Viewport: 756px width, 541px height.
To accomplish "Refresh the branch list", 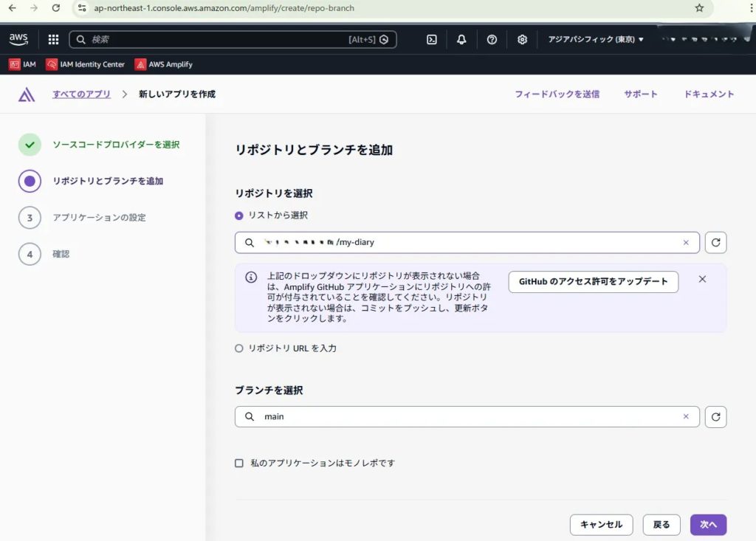I will pyautogui.click(x=715, y=417).
